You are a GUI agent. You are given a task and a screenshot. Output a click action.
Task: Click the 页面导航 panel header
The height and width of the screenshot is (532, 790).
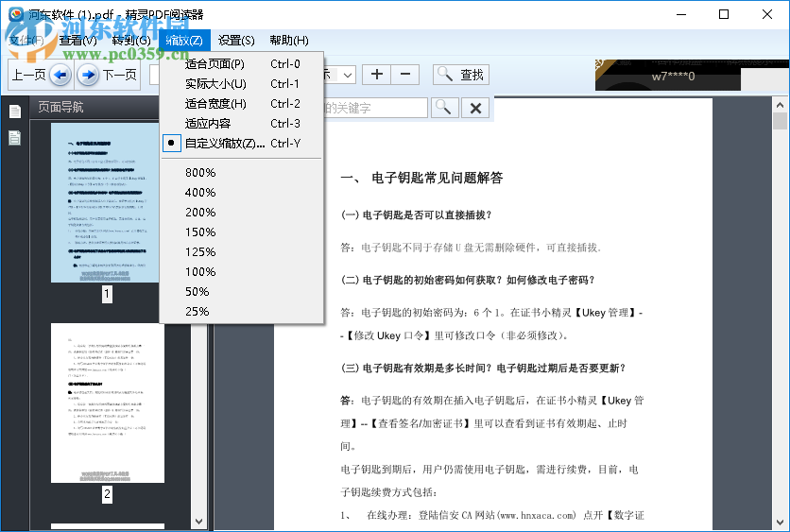click(x=95, y=107)
